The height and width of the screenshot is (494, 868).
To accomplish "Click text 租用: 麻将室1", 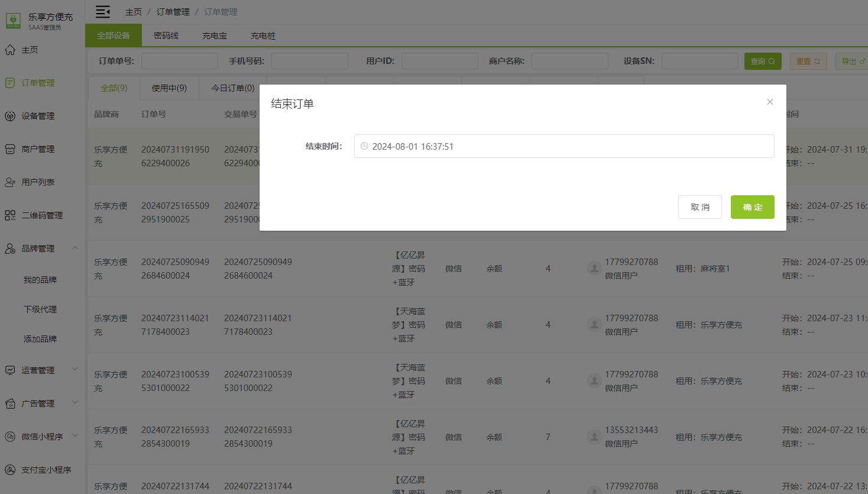I will (x=703, y=269).
